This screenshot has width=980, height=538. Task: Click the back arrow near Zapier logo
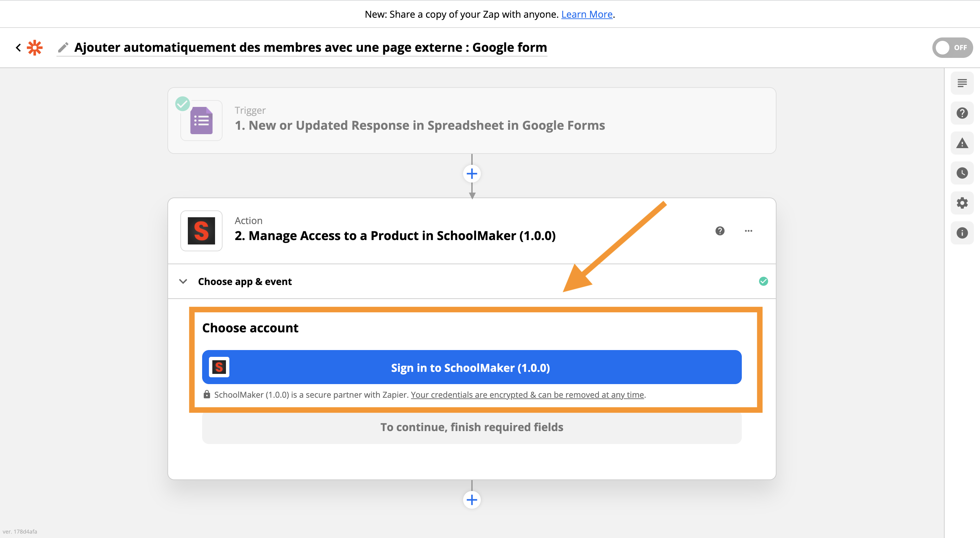tap(18, 48)
